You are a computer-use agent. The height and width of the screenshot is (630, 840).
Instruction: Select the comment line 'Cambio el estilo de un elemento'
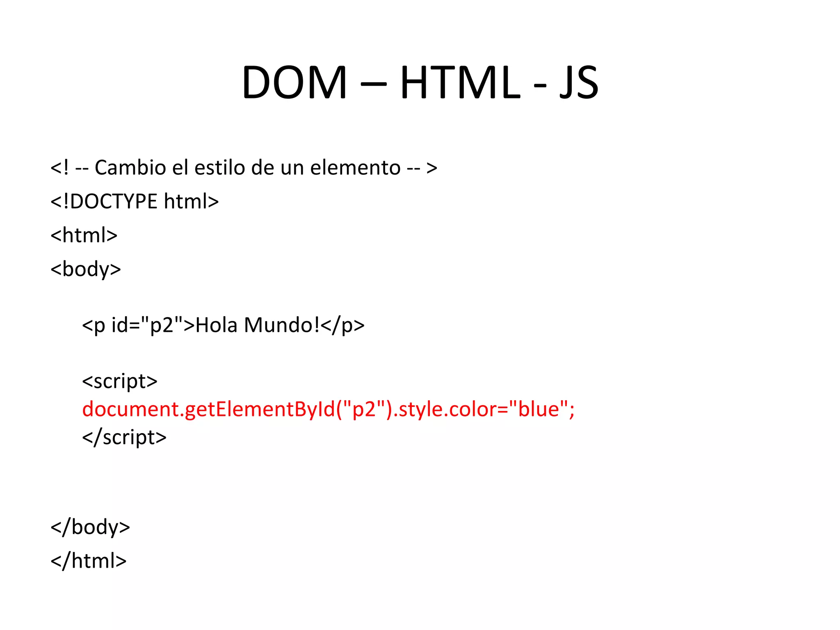(244, 167)
